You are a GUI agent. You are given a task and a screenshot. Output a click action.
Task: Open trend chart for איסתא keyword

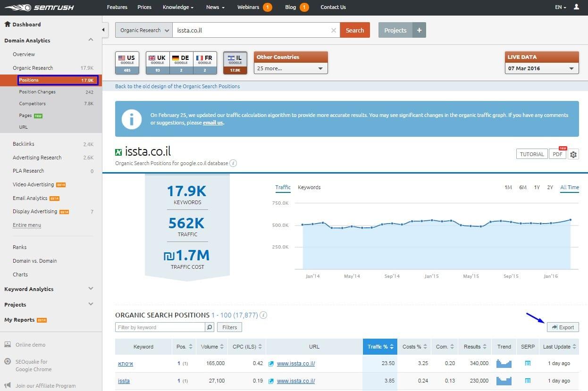(x=504, y=364)
